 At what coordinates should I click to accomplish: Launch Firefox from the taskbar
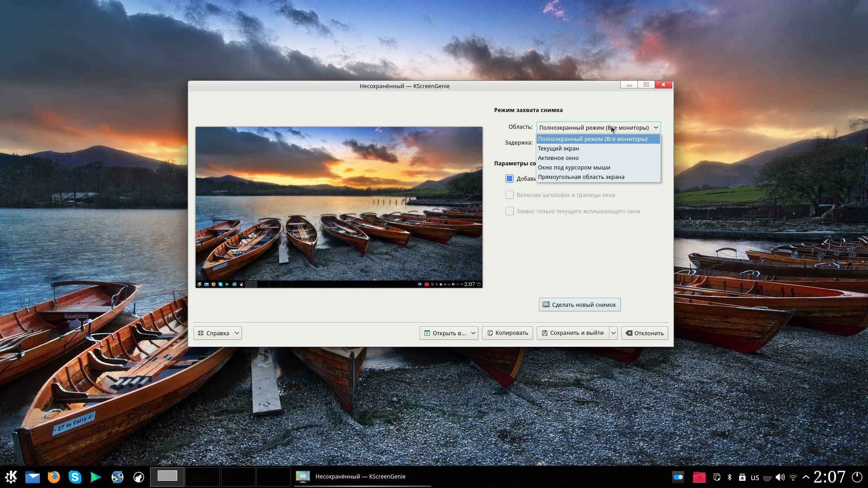[x=54, y=477]
